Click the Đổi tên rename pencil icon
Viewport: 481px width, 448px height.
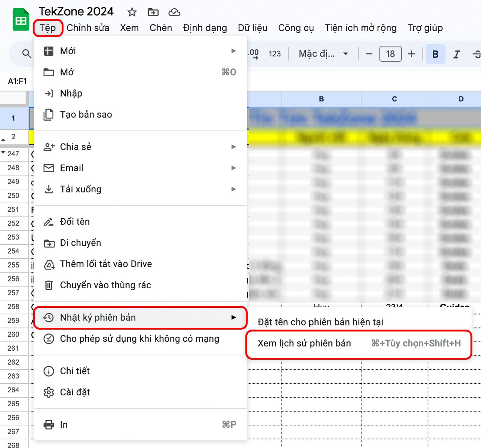pos(49,222)
